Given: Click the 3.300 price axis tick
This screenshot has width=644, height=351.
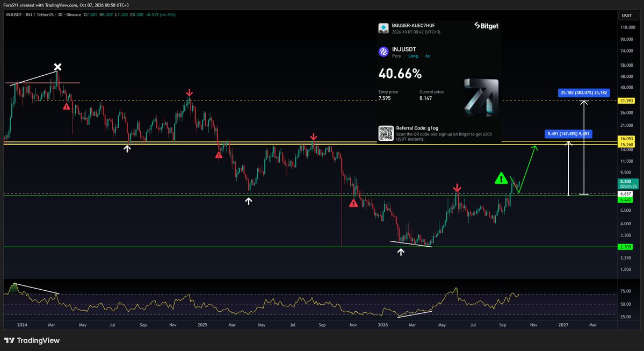Looking at the screenshot, I should 626,235.
